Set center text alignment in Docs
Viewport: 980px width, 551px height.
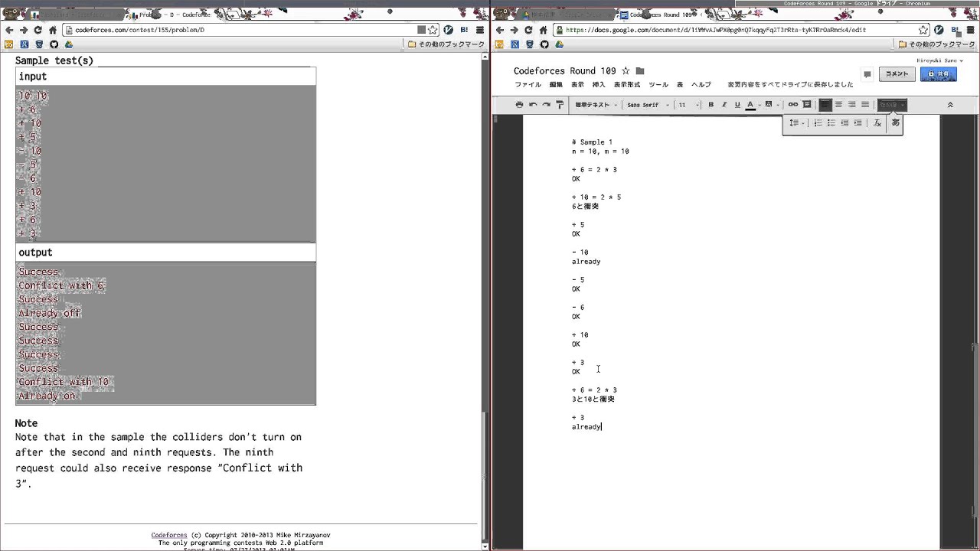pos(838,105)
